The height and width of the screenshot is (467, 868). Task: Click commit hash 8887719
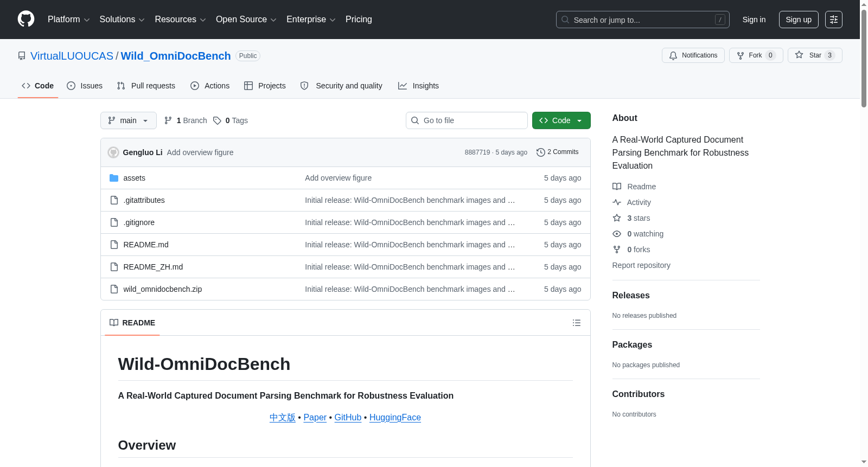(477, 152)
